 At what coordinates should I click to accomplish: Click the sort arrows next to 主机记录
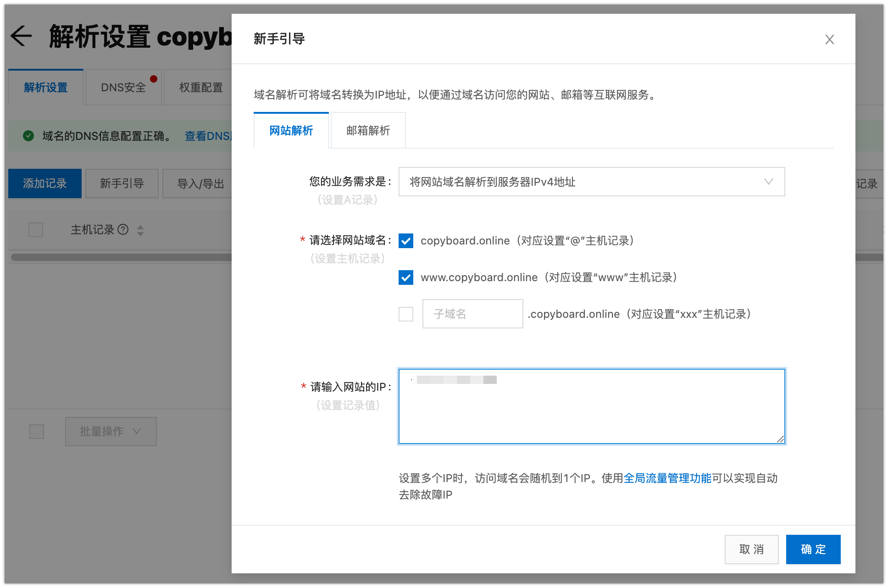pos(140,230)
